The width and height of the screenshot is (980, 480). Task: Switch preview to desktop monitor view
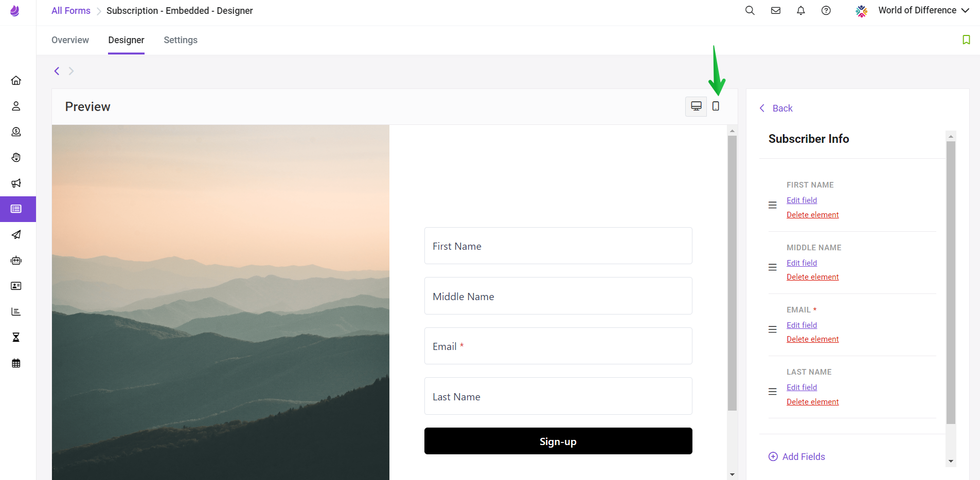(696, 106)
